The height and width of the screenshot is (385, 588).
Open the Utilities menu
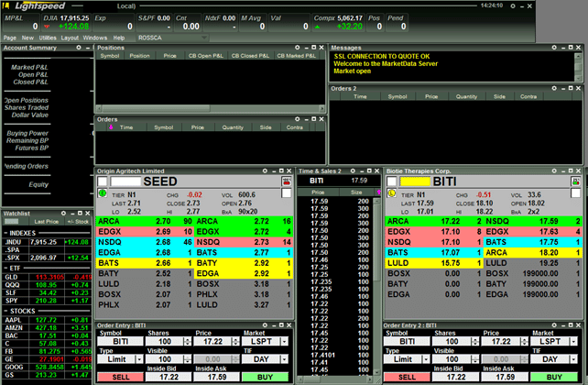(x=44, y=38)
